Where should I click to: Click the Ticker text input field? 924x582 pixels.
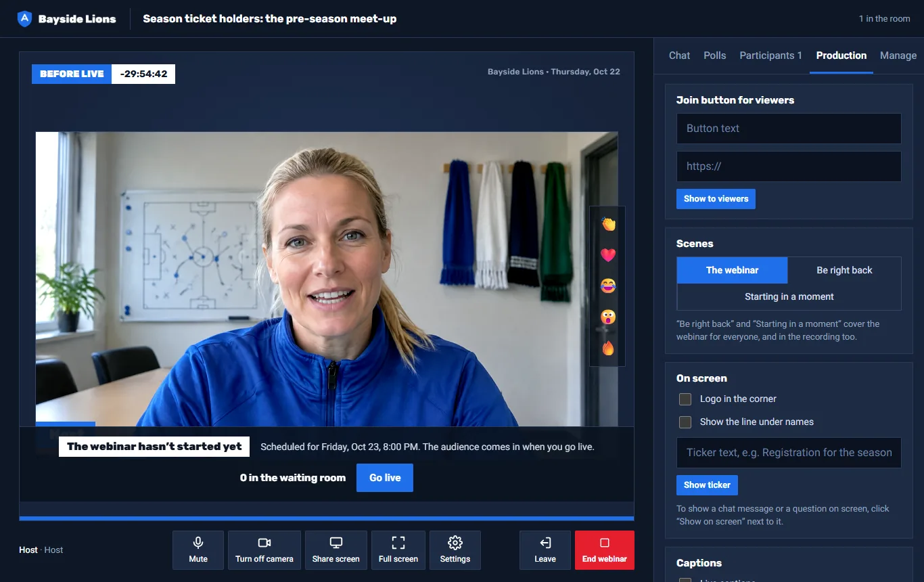789,453
